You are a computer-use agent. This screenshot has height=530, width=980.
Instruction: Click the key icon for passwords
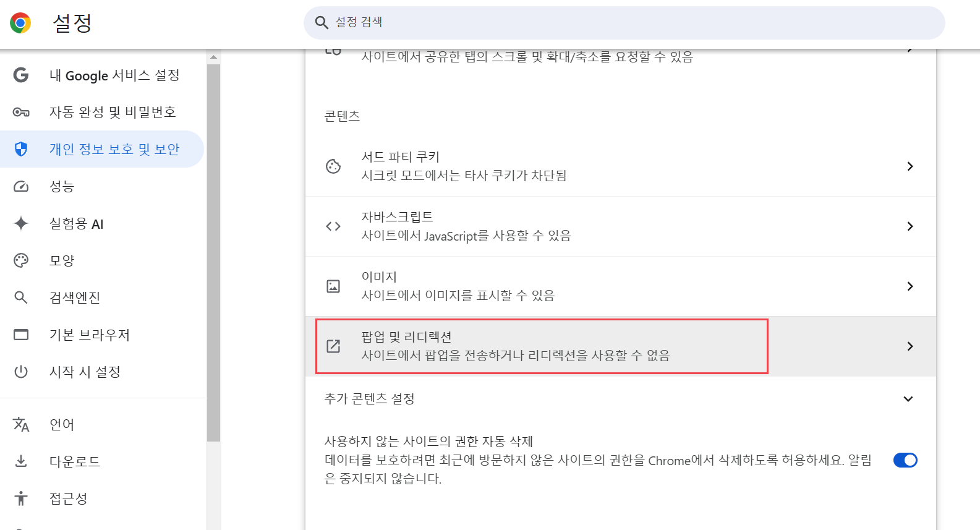[21, 112]
